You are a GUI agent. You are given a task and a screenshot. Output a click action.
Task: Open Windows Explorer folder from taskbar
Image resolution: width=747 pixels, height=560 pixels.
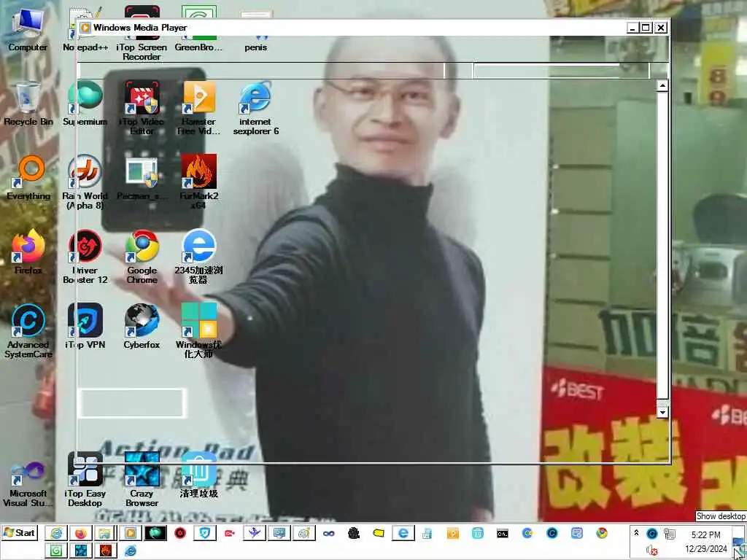click(105, 533)
